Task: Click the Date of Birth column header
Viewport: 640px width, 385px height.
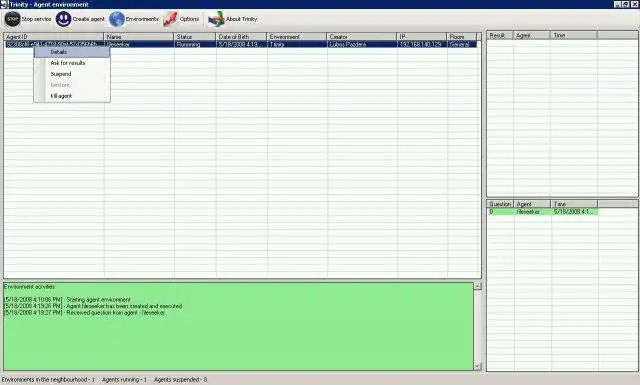Action: [241, 37]
